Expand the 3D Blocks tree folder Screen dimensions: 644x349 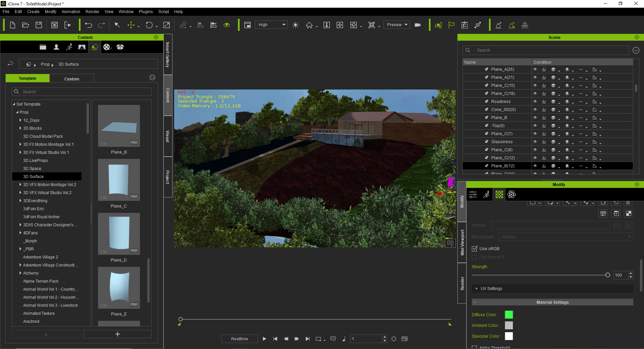pos(20,128)
